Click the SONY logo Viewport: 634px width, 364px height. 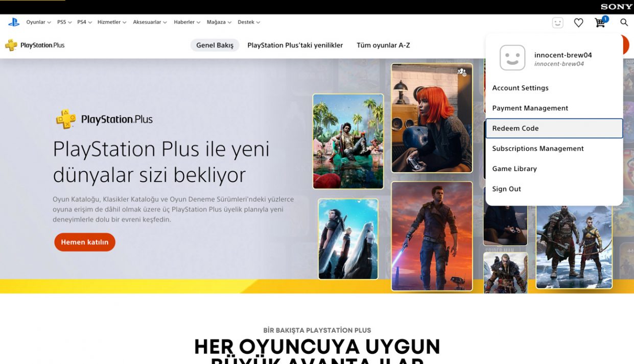pyautogui.click(x=617, y=7)
